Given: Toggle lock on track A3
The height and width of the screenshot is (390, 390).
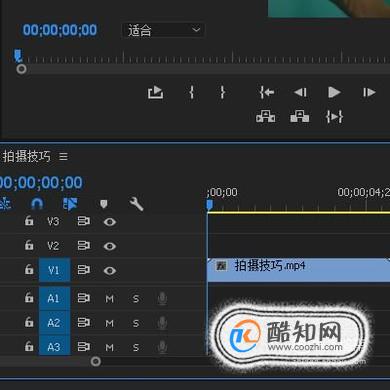Looking at the screenshot, I should point(29,346).
